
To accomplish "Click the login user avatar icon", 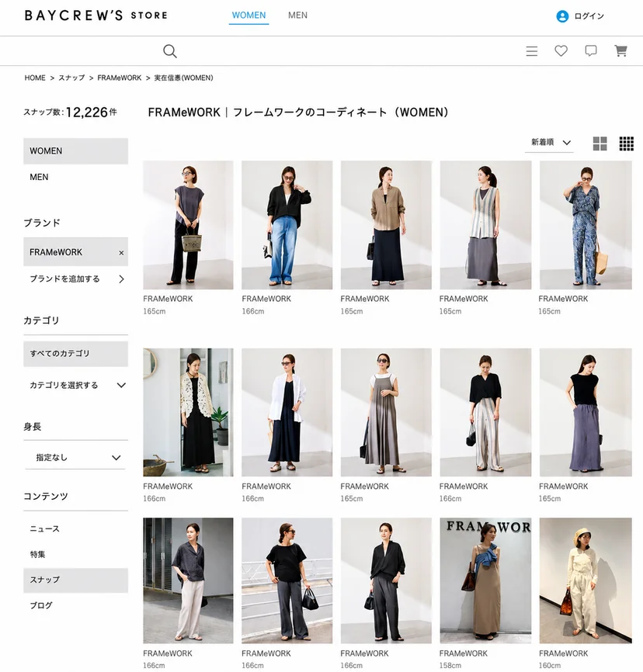I will tap(562, 16).
